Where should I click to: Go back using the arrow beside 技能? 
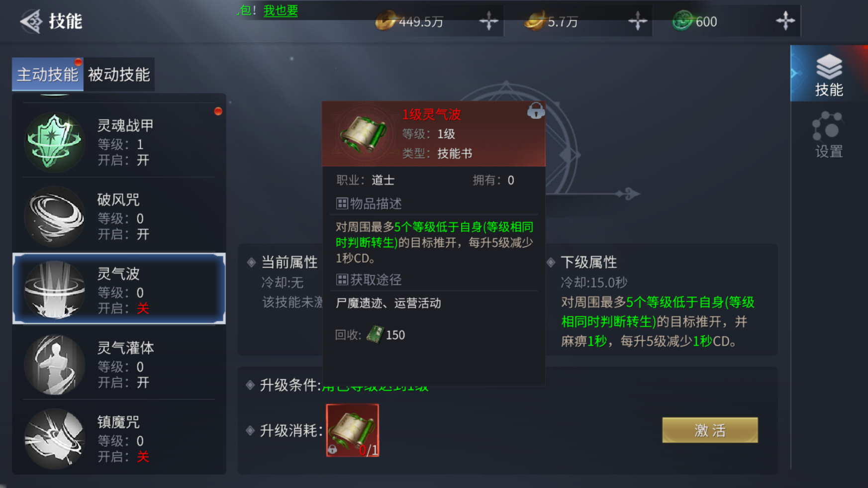[x=31, y=21]
